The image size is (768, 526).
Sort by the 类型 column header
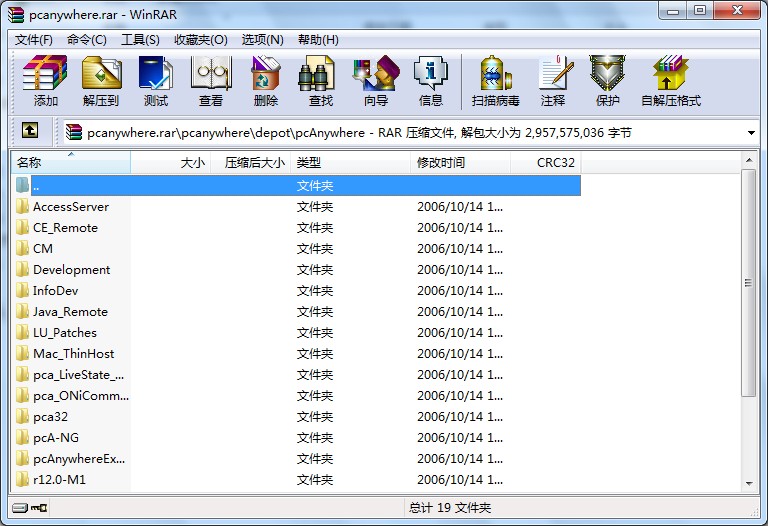coord(350,163)
